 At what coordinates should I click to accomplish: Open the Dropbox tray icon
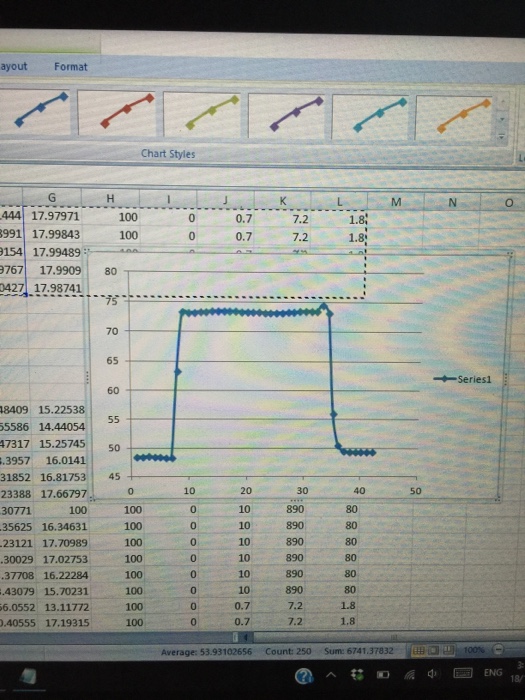[357, 675]
